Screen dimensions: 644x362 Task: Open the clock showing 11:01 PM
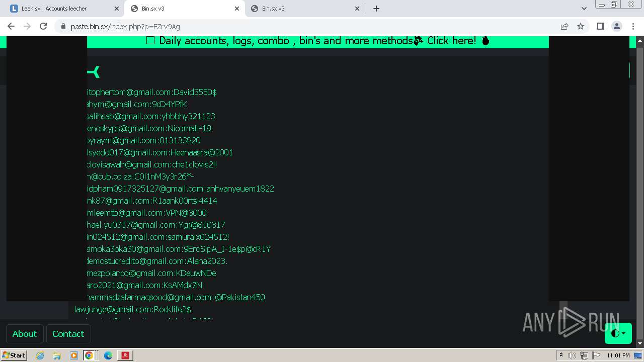coord(618,355)
